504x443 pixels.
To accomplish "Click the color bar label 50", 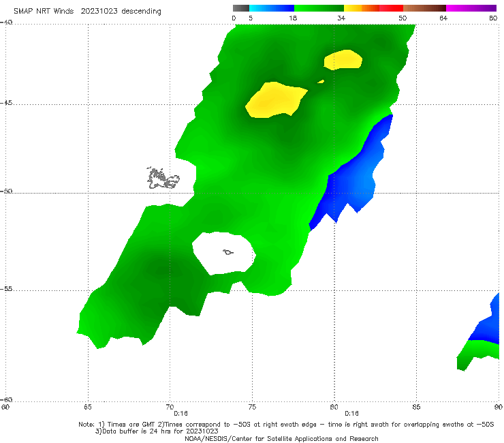I will (x=403, y=18).
